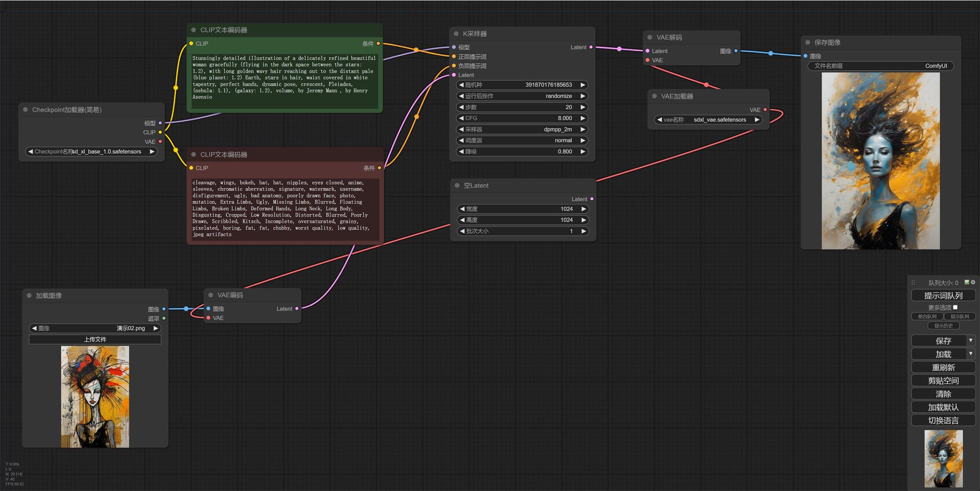Click the 条件 output port of green CLIP文本编码器

tap(378, 44)
